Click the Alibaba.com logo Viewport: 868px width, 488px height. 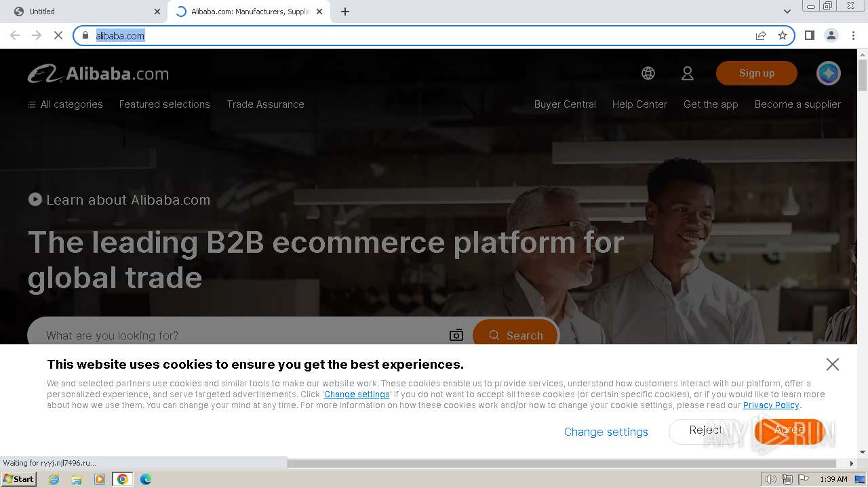[x=98, y=74]
